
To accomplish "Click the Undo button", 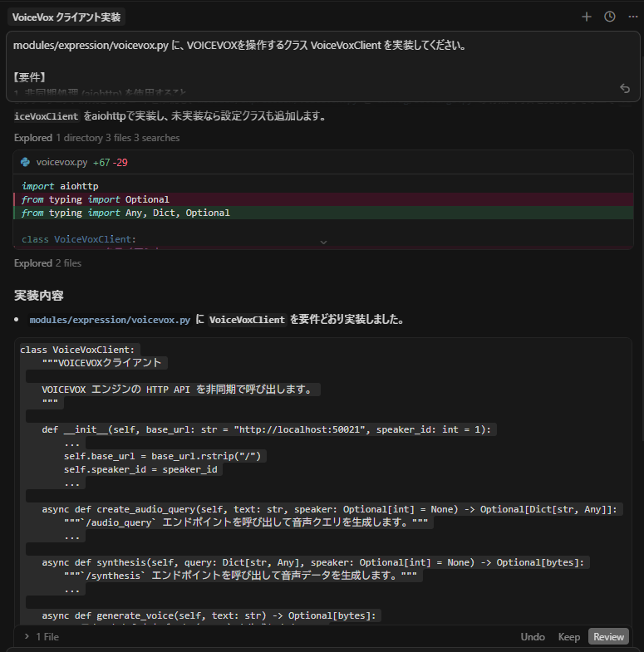I will tap(533, 637).
